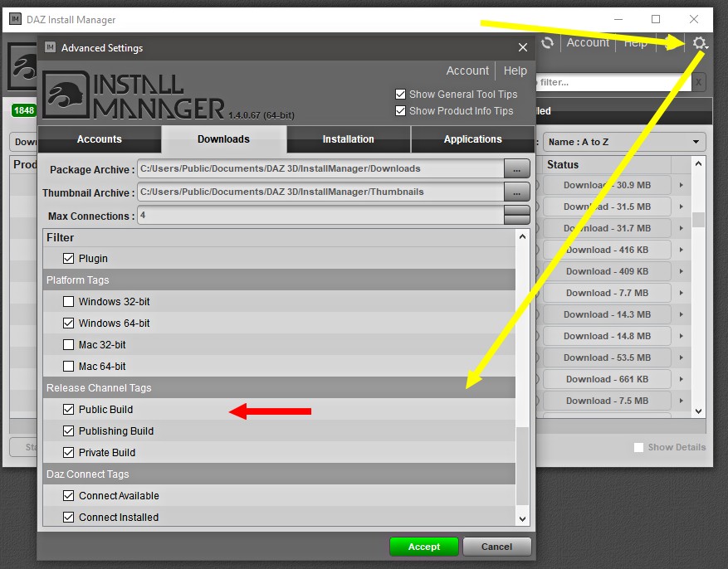Close the Advanced Settings dialog

pos(523,47)
